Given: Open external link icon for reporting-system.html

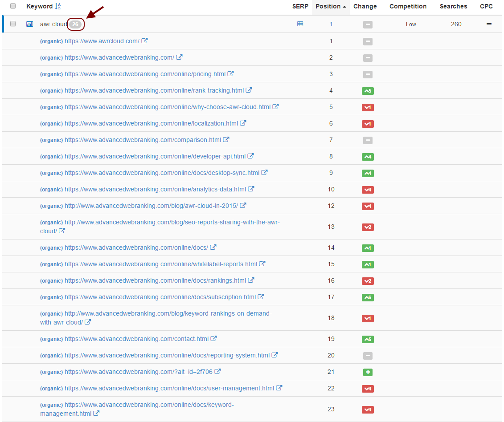Looking at the screenshot, I should [275, 355].
